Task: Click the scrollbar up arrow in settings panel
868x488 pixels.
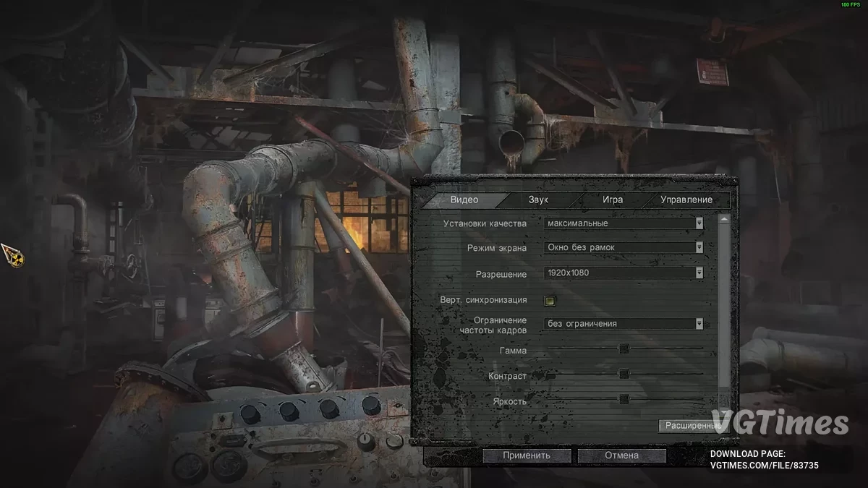Action: pyautogui.click(x=724, y=219)
